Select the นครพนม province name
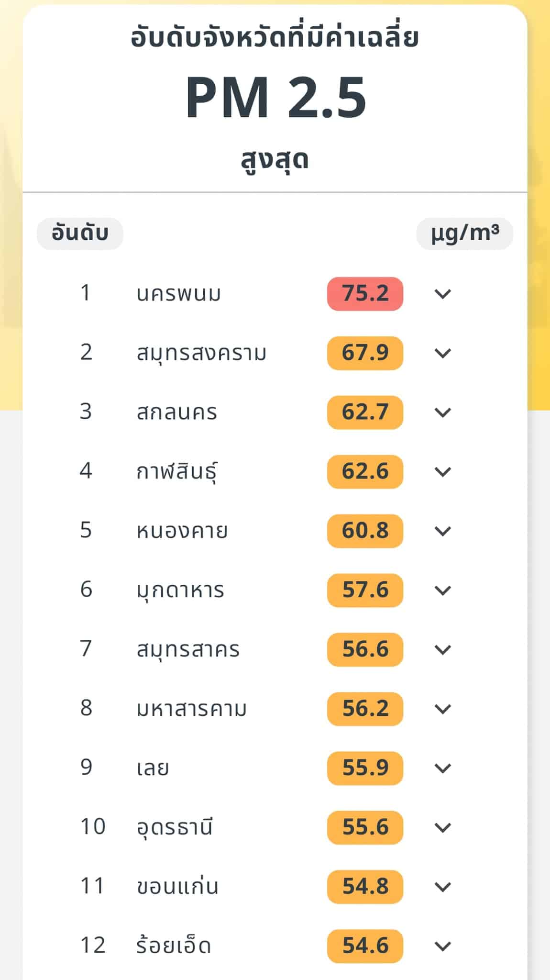The image size is (550, 980). pos(178,294)
